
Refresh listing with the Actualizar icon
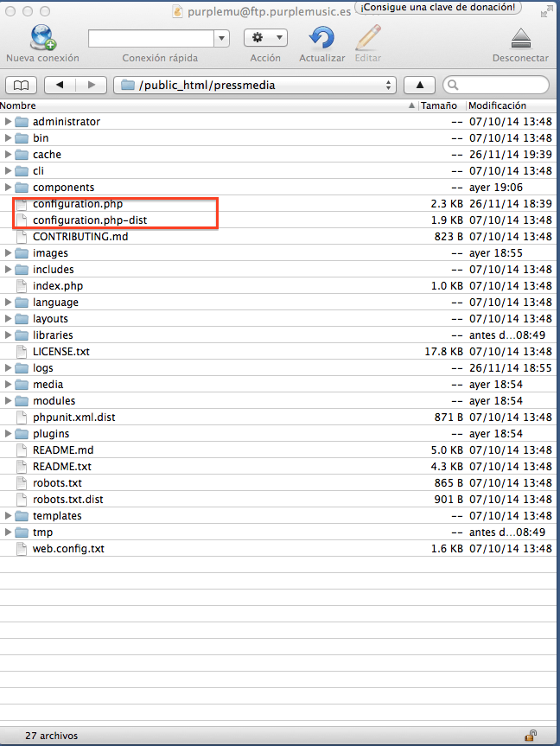point(321,37)
